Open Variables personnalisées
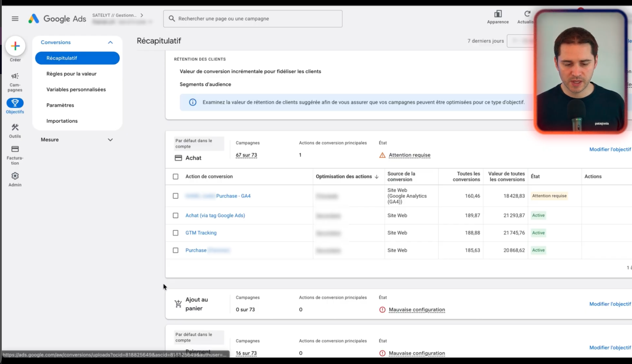632x364 pixels. (76, 89)
